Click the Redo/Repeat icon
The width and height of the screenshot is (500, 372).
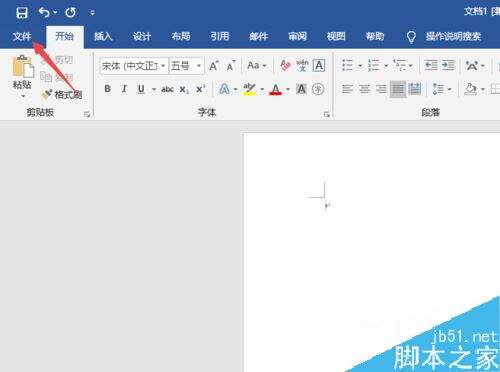point(70,13)
